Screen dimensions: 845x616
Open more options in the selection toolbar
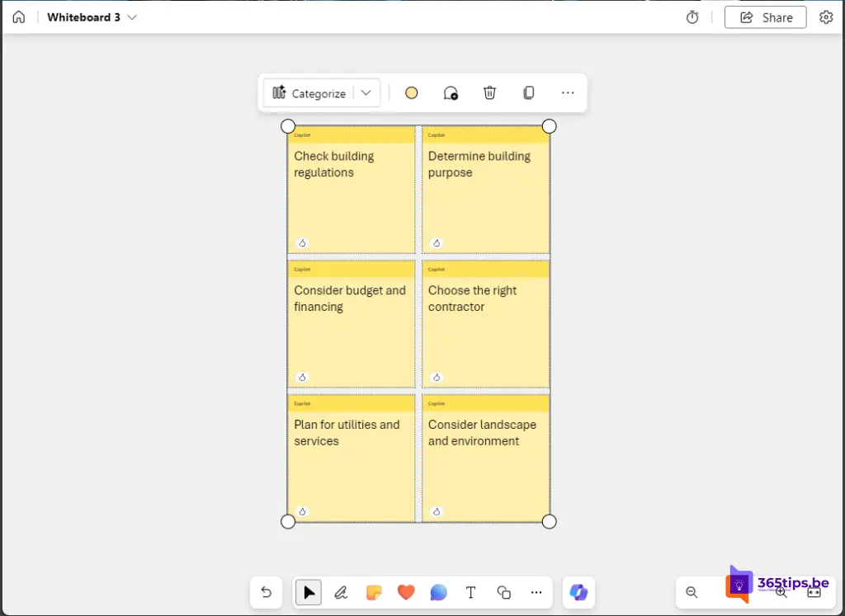[568, 93]
